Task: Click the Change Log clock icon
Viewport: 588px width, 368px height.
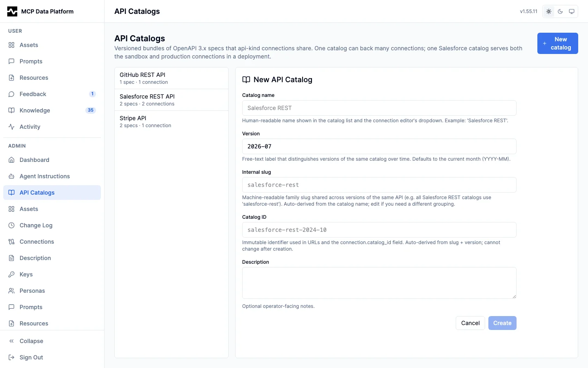Action: [x=11, y=225]
